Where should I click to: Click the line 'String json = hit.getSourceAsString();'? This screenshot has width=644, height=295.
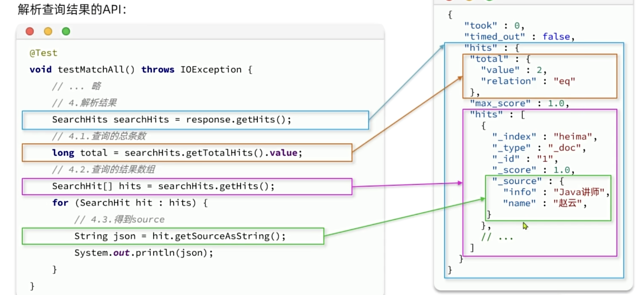(180, 236)
